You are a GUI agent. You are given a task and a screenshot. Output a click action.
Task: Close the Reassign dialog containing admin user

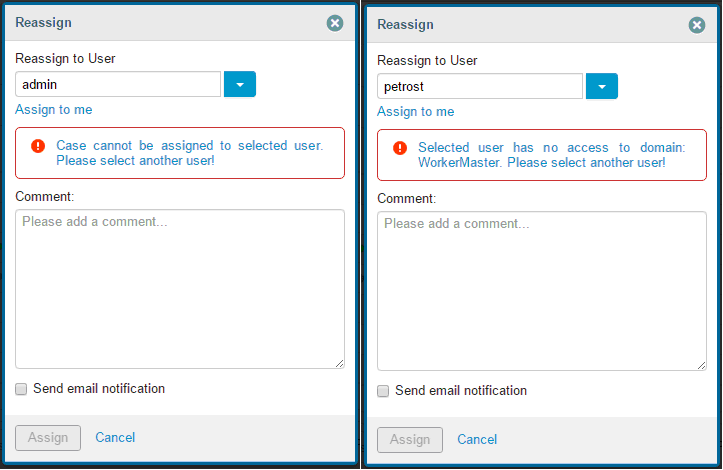(x=335, y=23)
